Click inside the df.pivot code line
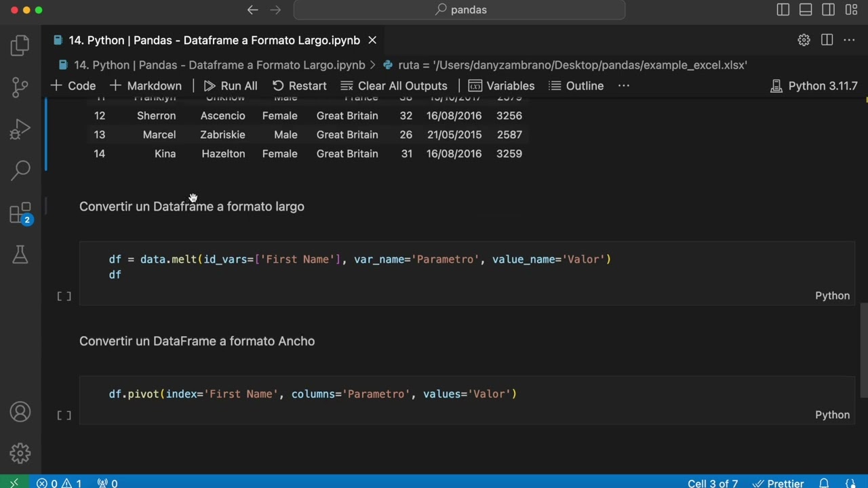 313,394
